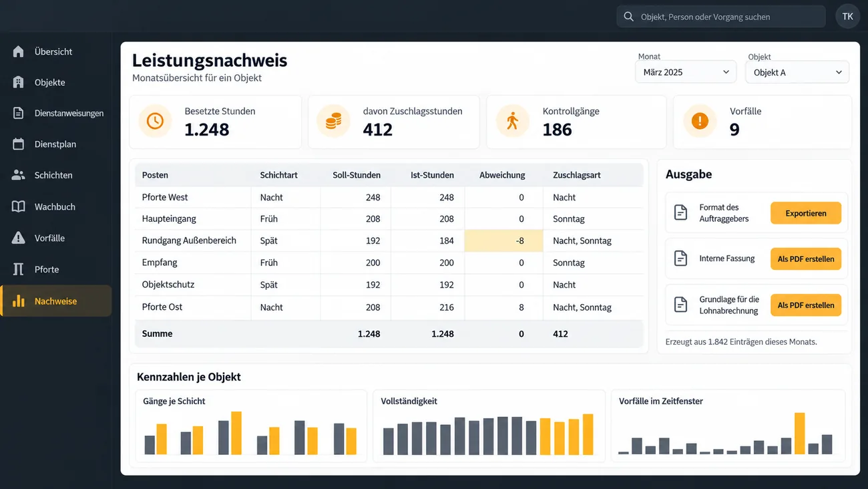Click the Exportieren button
The height and width of the screenshot is (489, 868).
806,213
